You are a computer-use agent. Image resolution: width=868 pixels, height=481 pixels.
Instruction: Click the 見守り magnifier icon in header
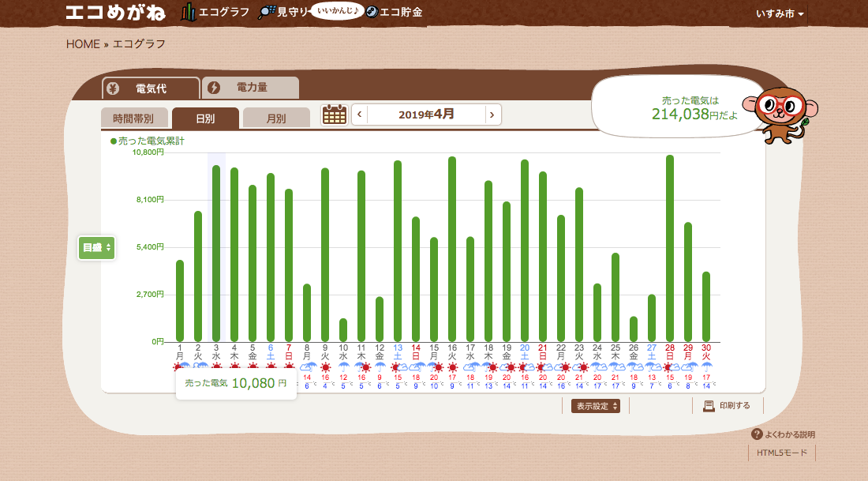point(267,13)
